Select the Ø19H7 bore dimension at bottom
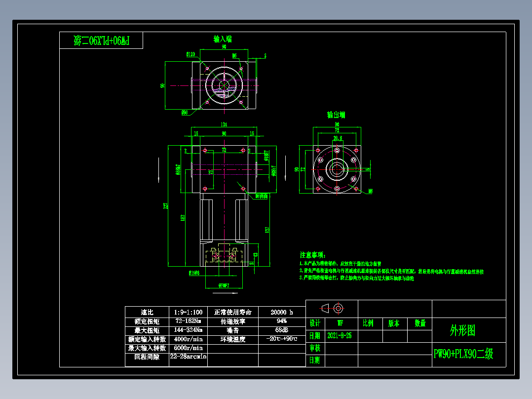Image resolution: width=532 pixels, height=399 pixels. [x=194, y=273]
